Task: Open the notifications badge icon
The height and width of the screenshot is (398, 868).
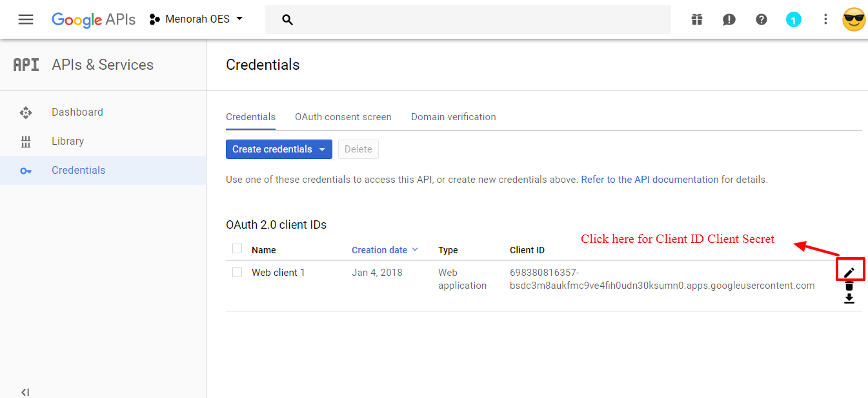Action: (794, 19)
